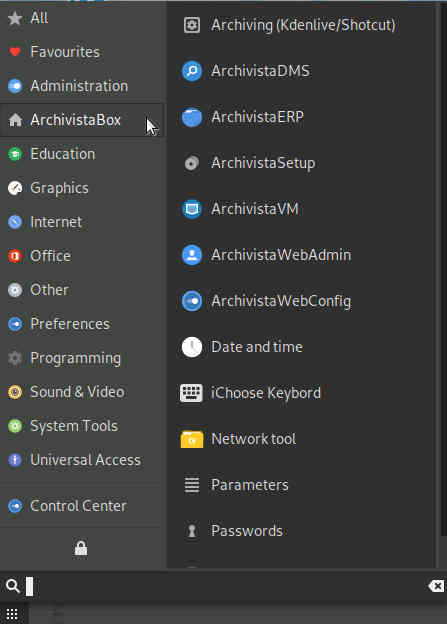Launch the ArchivistaERP icon

pyautogui.click(x=192, y=117)
